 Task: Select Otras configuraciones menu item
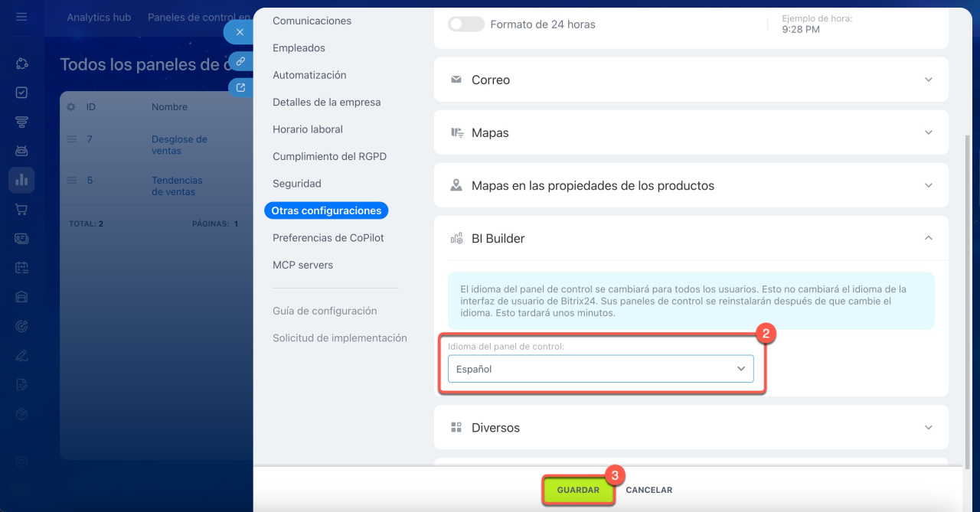[326, 210]
